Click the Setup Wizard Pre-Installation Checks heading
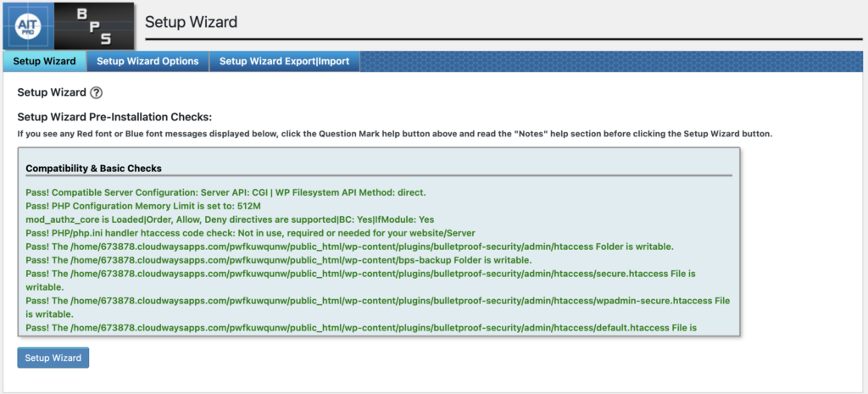This screenshot has width=868, height=394. 115,117
